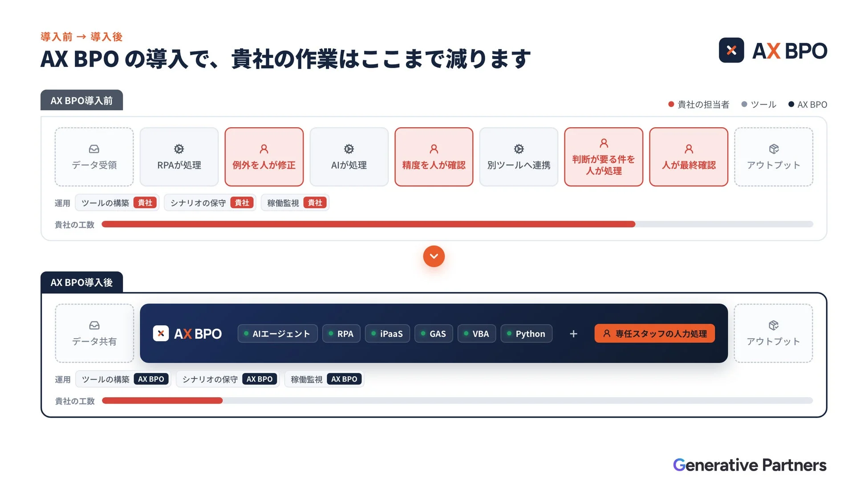Click the white X logo inside the dark banner
Screen dimensions: 868x488
(161, 333)
